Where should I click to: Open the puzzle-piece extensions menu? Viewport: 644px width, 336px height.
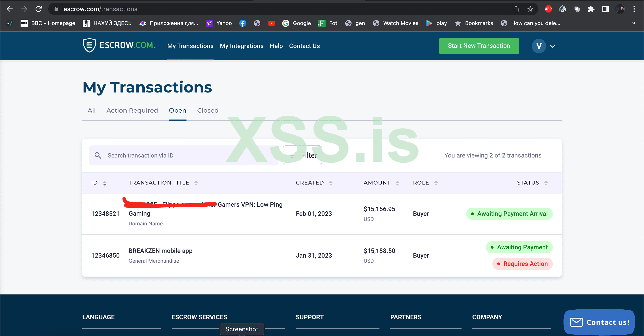click(x=591, y=9)
